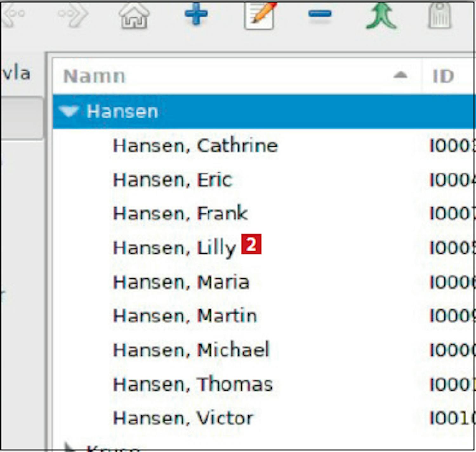Sort list by the Namn column header
Image resolution: width=476 pixels, height=452 pixels.
[95, 77]
